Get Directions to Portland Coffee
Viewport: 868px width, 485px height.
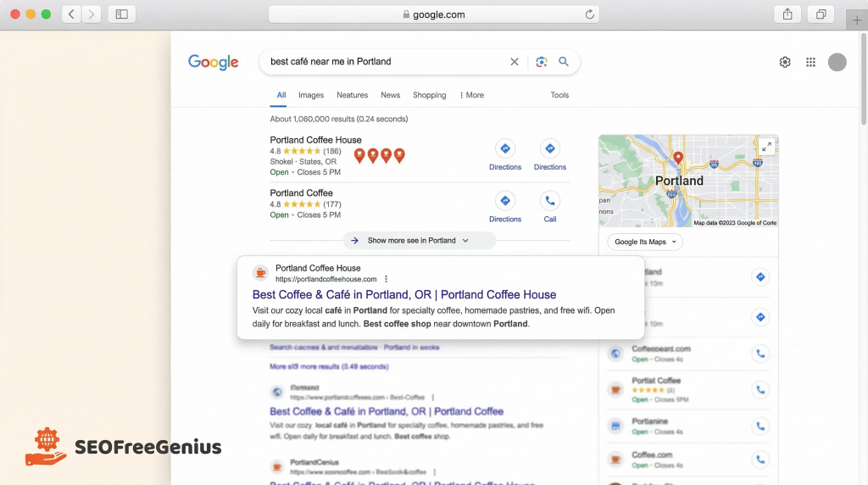(x=505, y=201)
